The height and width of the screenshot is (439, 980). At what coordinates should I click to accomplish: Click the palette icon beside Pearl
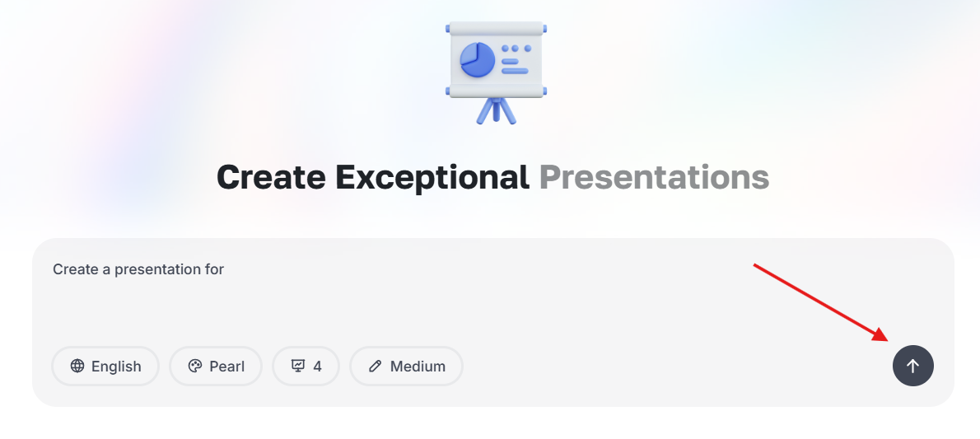pyautogui.click(x=195, y=366)
